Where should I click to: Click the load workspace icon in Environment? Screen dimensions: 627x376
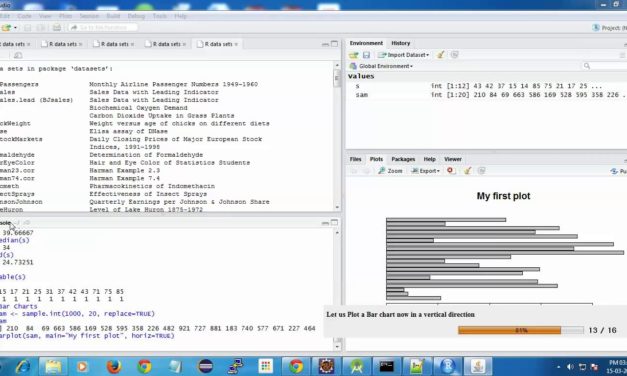353,55
